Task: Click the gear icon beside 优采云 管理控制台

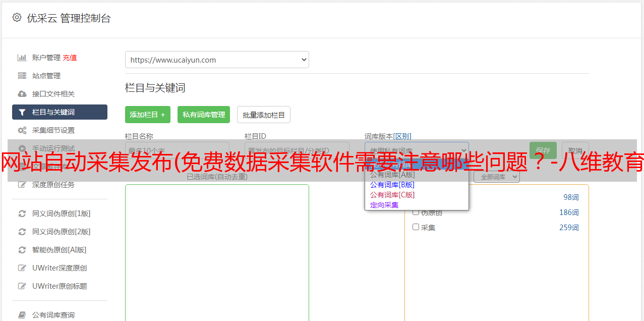Action: (x=17, y=18)
